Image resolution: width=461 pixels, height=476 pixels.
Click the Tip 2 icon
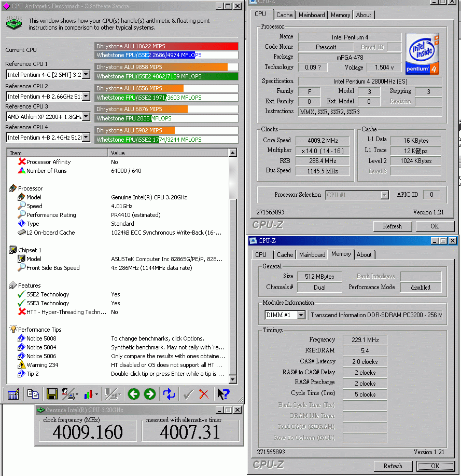[22, 373]
